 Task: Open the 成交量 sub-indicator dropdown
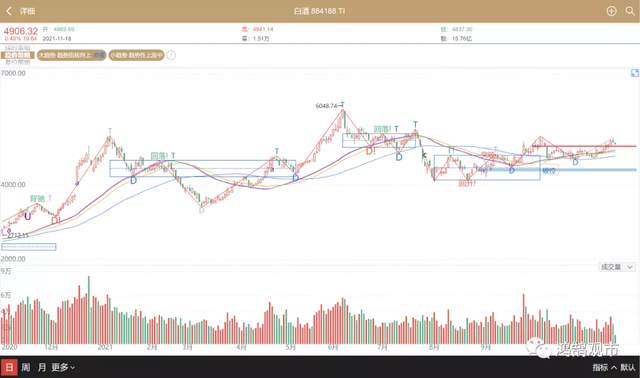click(617, 267)
